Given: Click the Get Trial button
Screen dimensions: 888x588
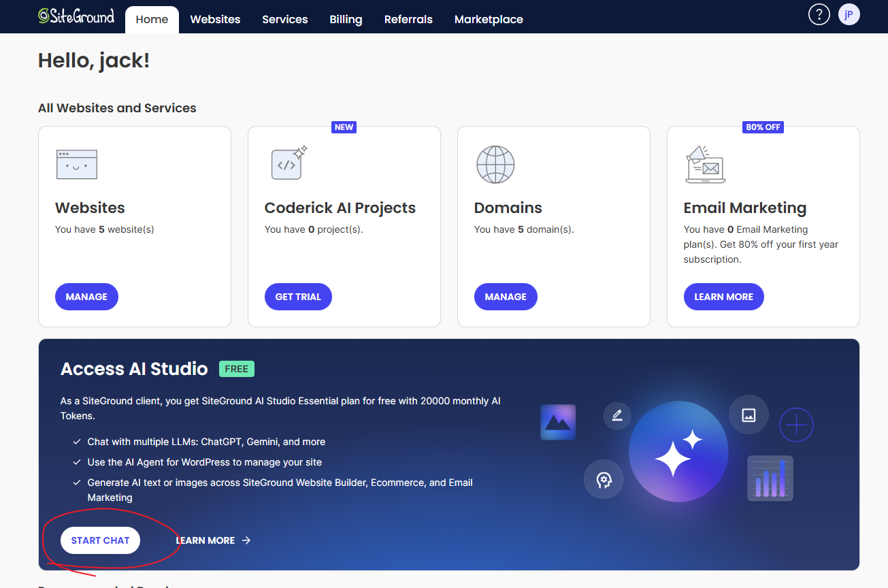Looking at the screenshot, I should point(298,297).
